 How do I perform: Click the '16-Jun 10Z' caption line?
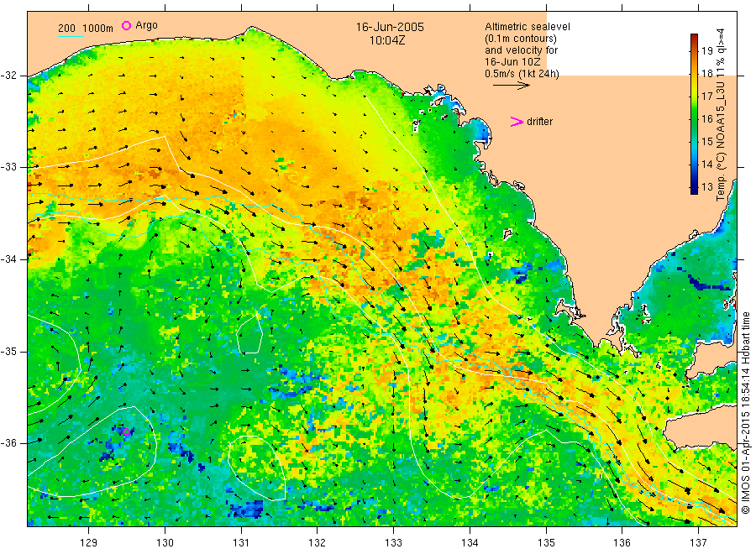[512, 62]
